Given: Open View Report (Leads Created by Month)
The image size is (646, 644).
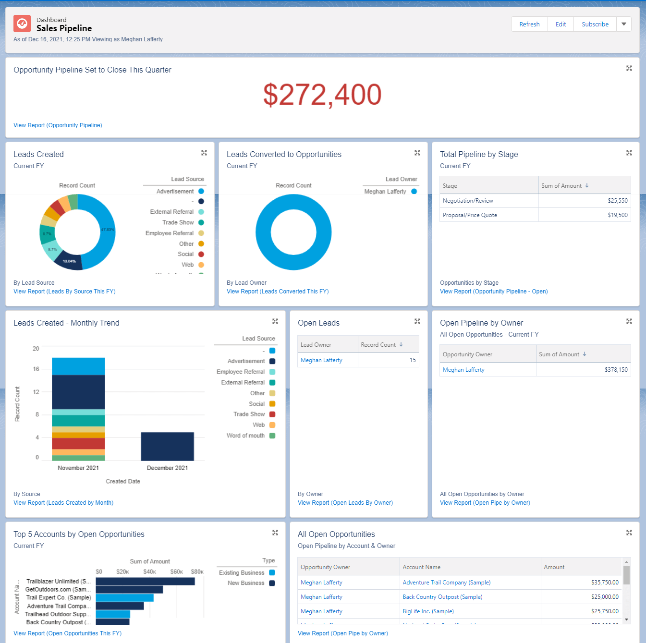Looking at the screenshot, I should click(x=63, y=503).
